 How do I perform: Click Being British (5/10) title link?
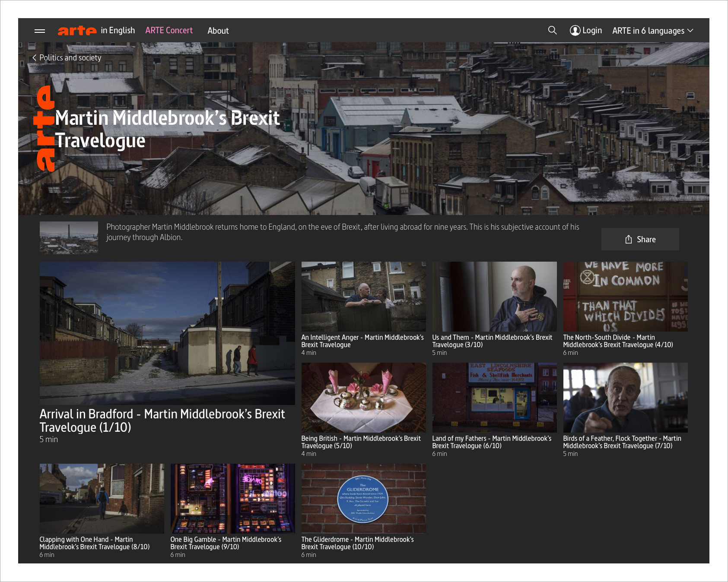pyautogui.click(x=361, y=442)
